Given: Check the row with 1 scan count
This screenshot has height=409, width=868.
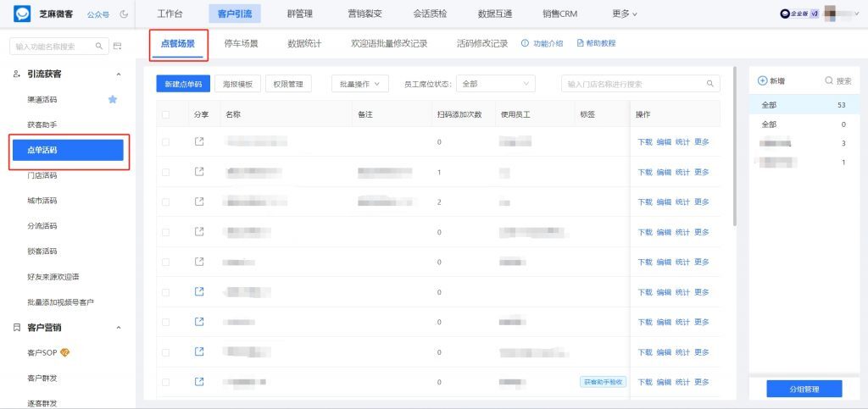Looking at the screenshot, I should tap(165, 173).
